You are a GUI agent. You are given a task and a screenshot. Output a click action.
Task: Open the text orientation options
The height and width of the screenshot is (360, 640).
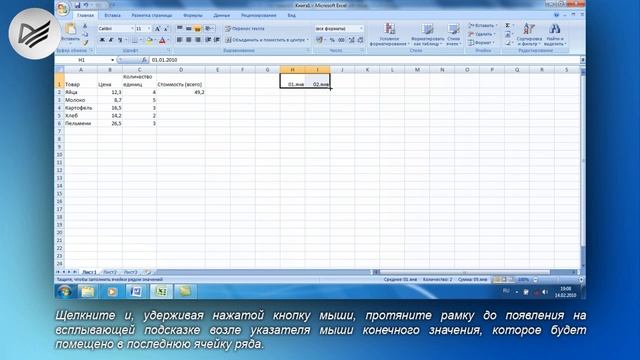tap(209, 29)
